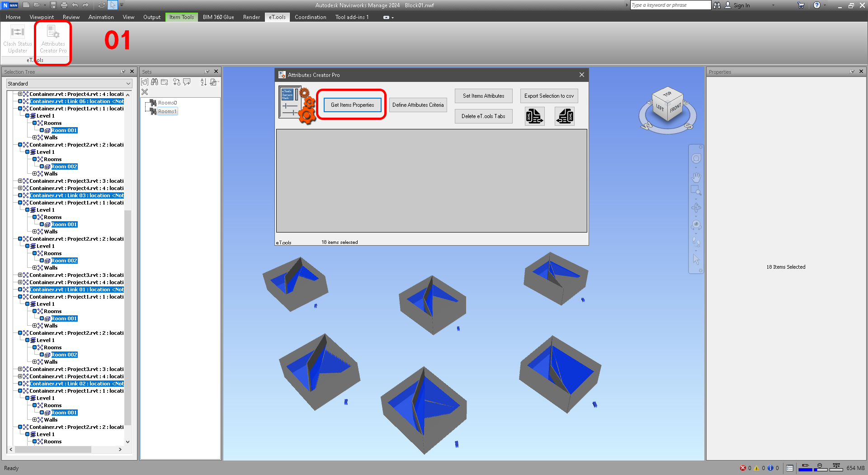Image resolution: width=868 pixels, height=475 pixels.
Task: Add a comment from the Sets toolbar
Action: click(x=187, y=82)
